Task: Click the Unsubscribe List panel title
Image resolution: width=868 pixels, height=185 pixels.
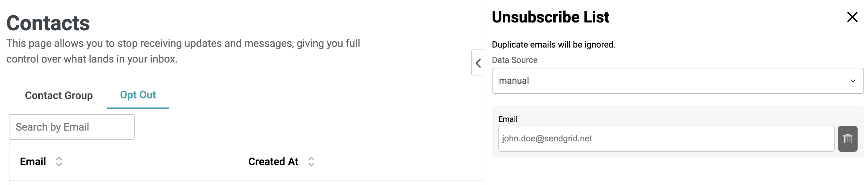Action: click(550, 17)
